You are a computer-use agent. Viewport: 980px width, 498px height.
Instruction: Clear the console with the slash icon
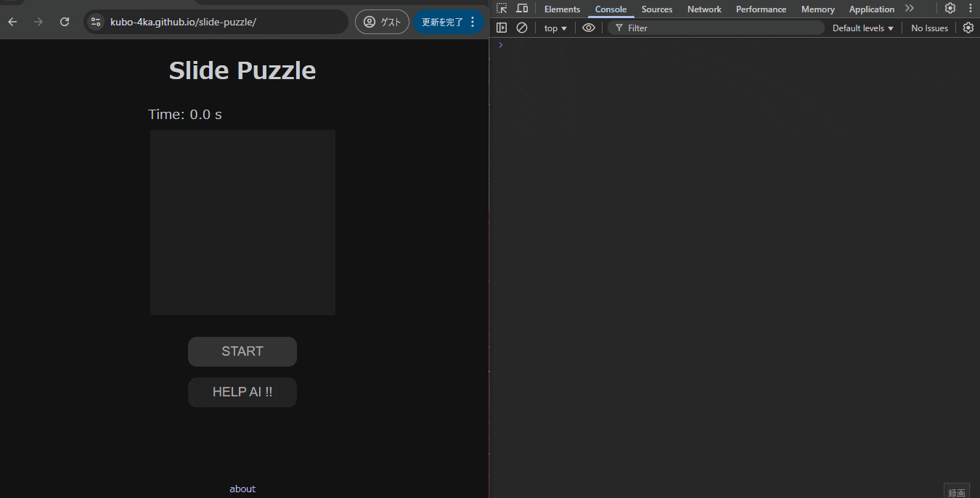522,28
